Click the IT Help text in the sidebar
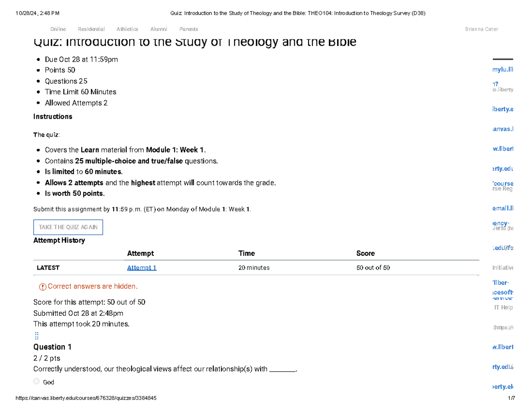532x411 pixels. click(504, 308)
